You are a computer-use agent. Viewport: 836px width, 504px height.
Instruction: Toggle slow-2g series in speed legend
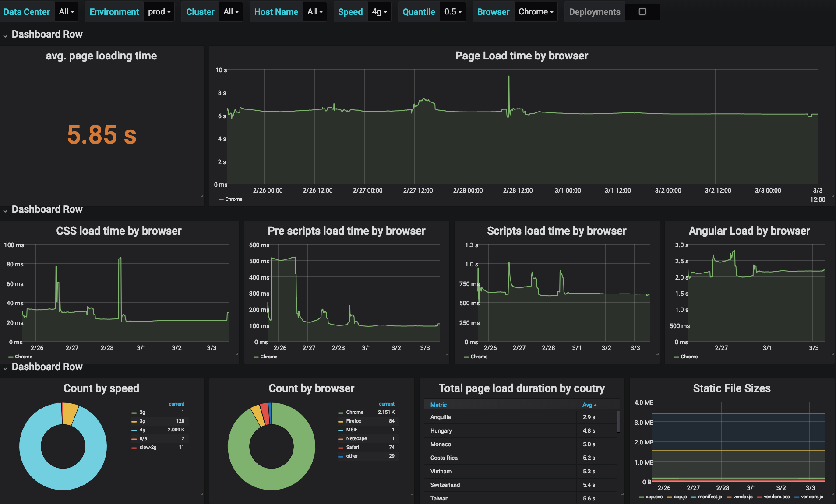pos(148,447)
